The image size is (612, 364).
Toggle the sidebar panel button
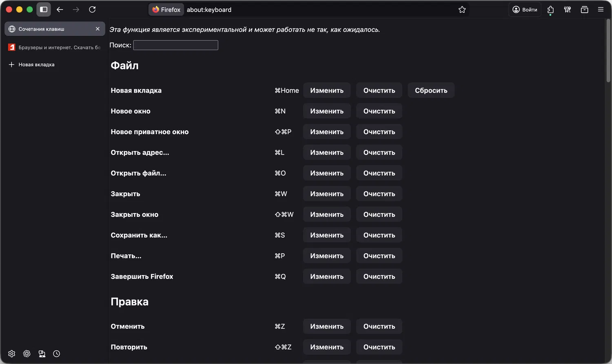(x=44, y=9)
